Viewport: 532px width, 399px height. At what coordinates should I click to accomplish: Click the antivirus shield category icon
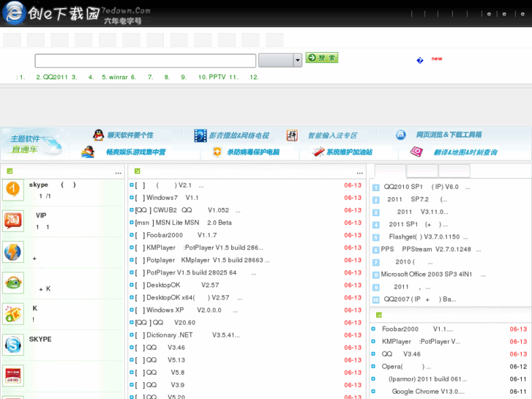pos(217,152)
